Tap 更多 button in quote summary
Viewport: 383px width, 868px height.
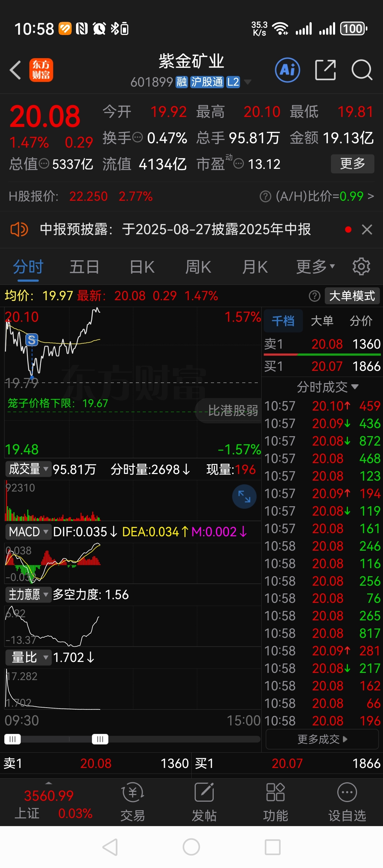[352, 164]
